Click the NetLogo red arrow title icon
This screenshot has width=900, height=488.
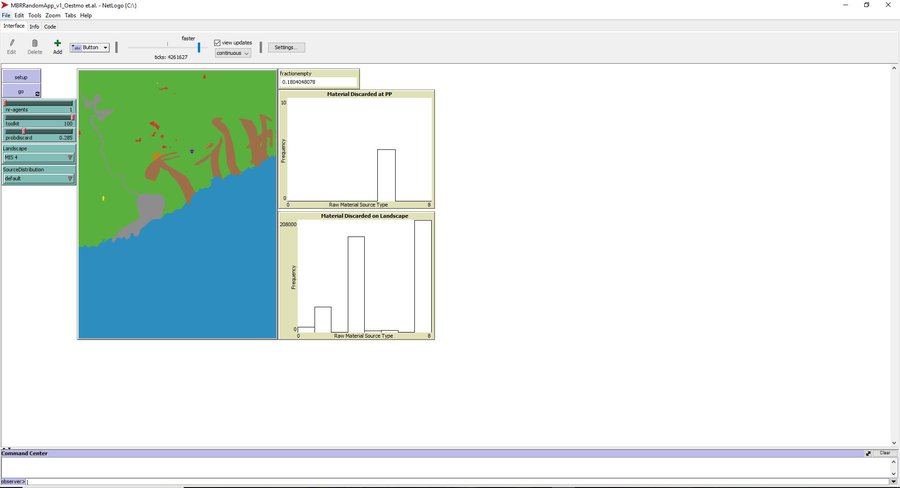tap(5, 5)
